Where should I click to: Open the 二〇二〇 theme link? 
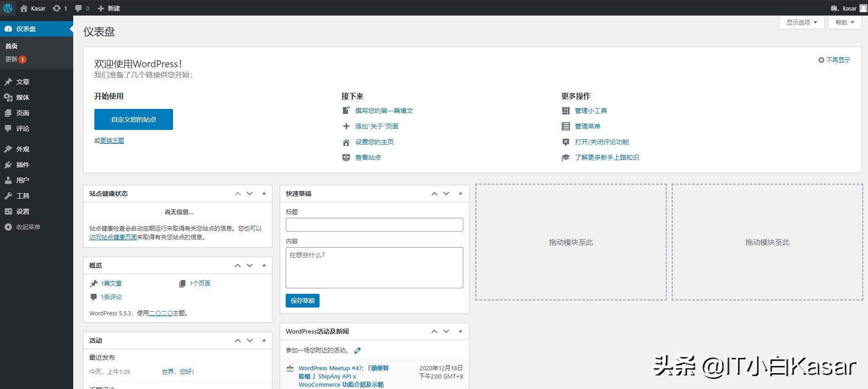pyautogui.click(x=161, y=313)
